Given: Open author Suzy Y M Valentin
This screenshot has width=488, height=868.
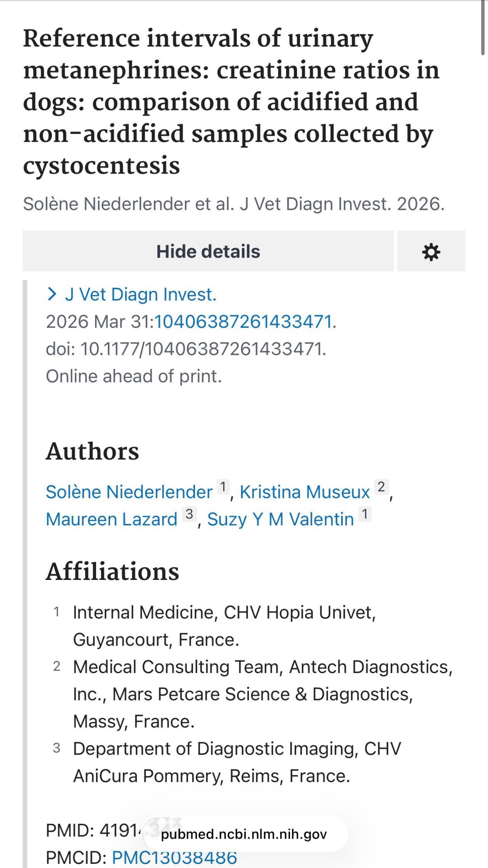Looking at the screenshot, I should pos(281,519).
